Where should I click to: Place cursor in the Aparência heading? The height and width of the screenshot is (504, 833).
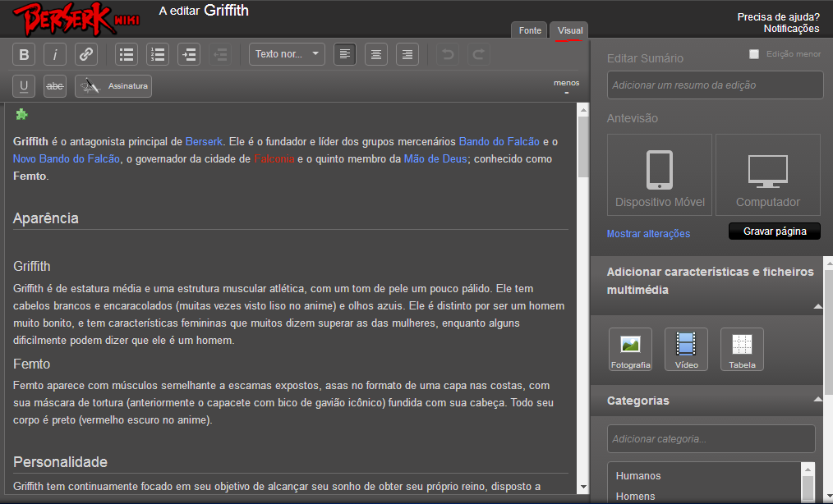pyautogui.click(x=46, y=218)
